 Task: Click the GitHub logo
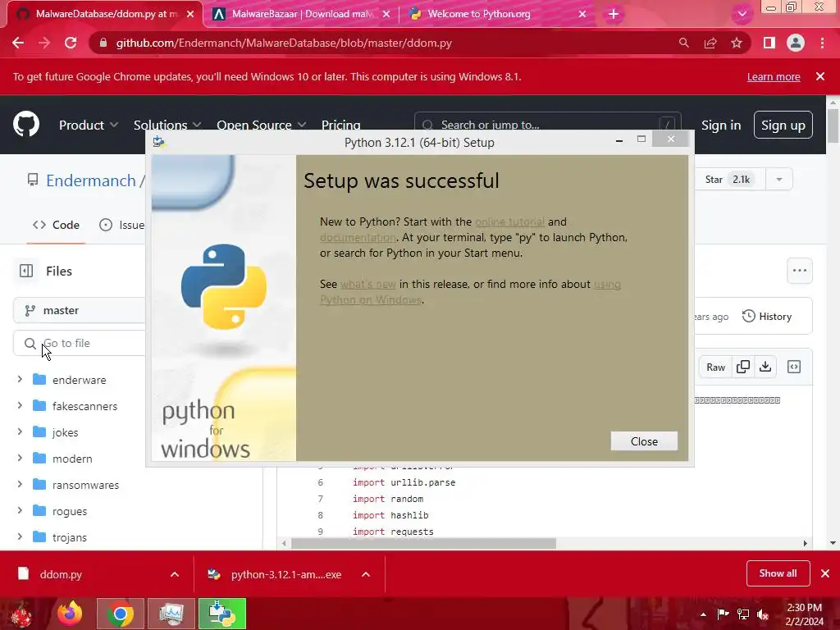(x=26, y=125)
